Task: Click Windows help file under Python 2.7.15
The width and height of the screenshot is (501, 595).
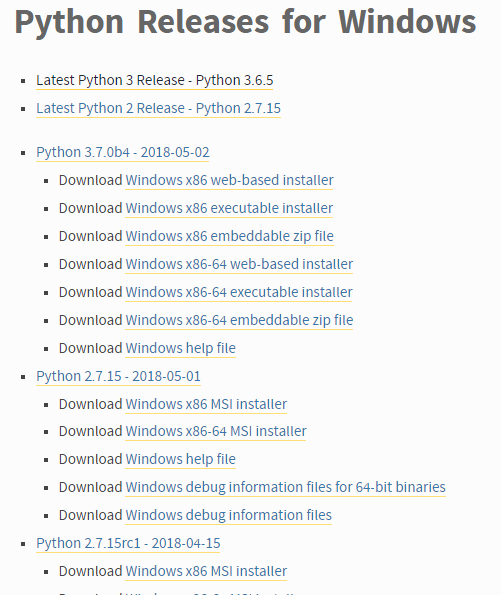Action: click(180, 460)
